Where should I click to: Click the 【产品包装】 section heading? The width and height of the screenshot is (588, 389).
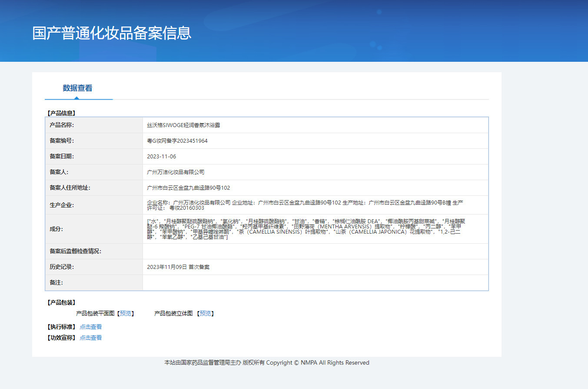click(x=61, y=303)
